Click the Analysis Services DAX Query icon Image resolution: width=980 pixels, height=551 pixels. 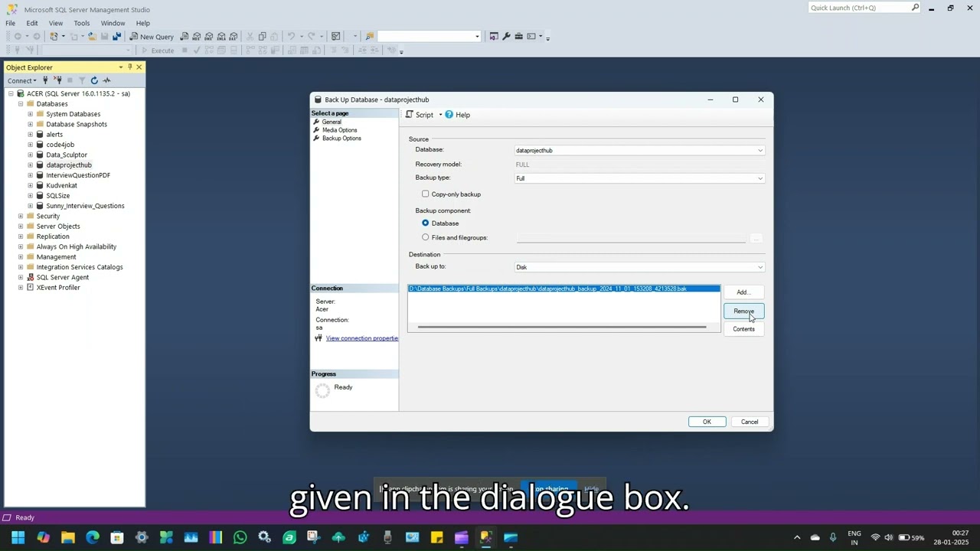point(234,36)
